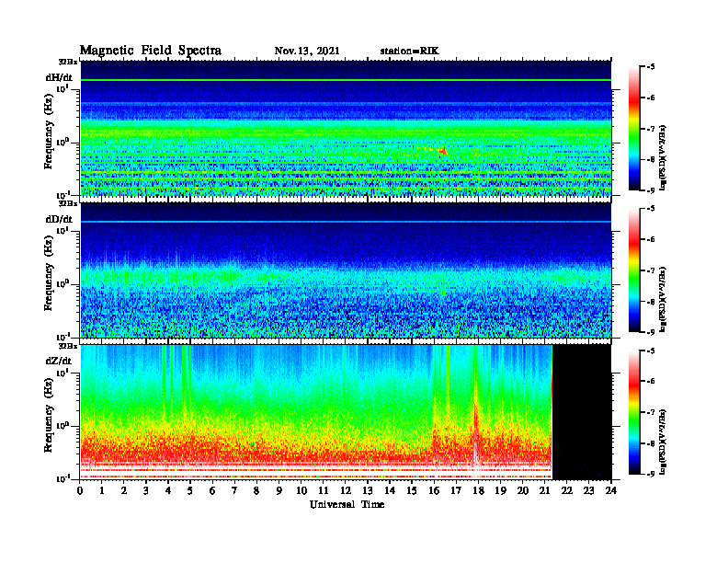This screenshot has height=563, width=728.
Task: Click the Frequency (Hz) label of dZ/dt panel
Action: (49, 415)
